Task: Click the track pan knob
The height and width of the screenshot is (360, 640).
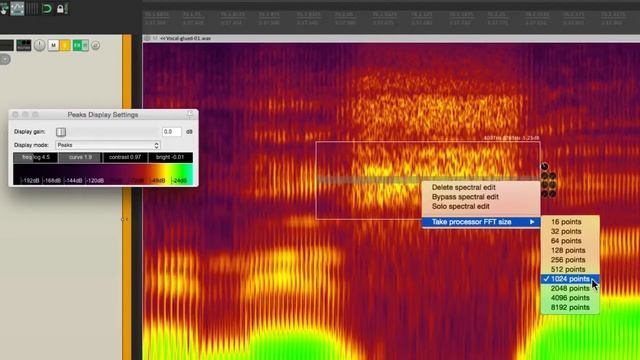Action: 40,45
